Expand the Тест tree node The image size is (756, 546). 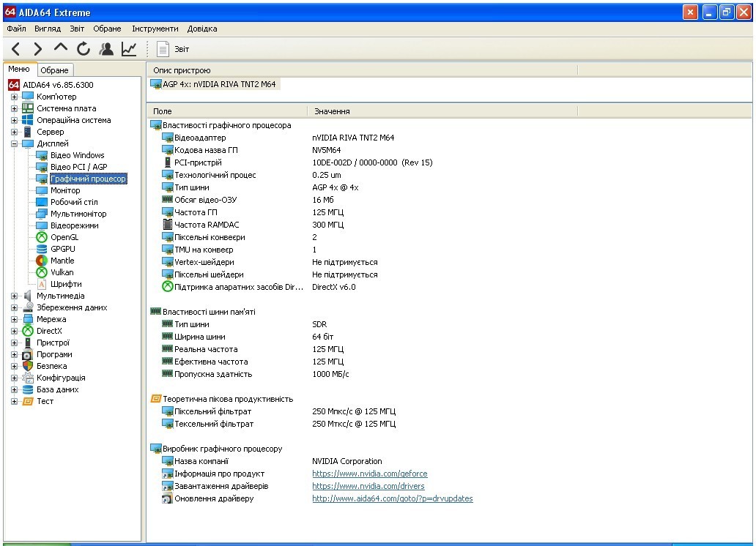coord(14,401)
